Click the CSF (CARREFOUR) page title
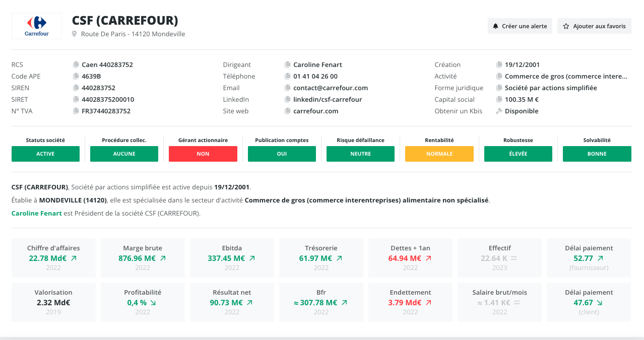The image size is (644, 340). coord(125,21)
